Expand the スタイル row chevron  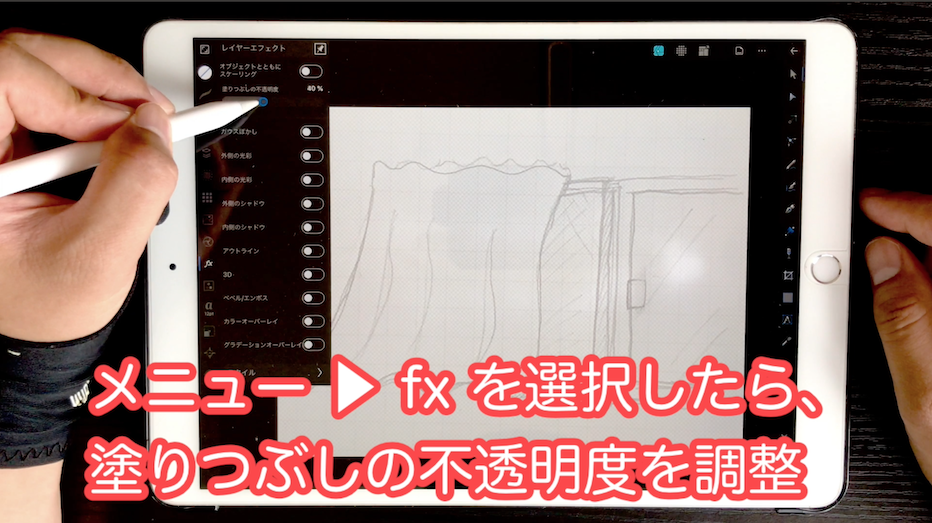(x=319, y=372)
